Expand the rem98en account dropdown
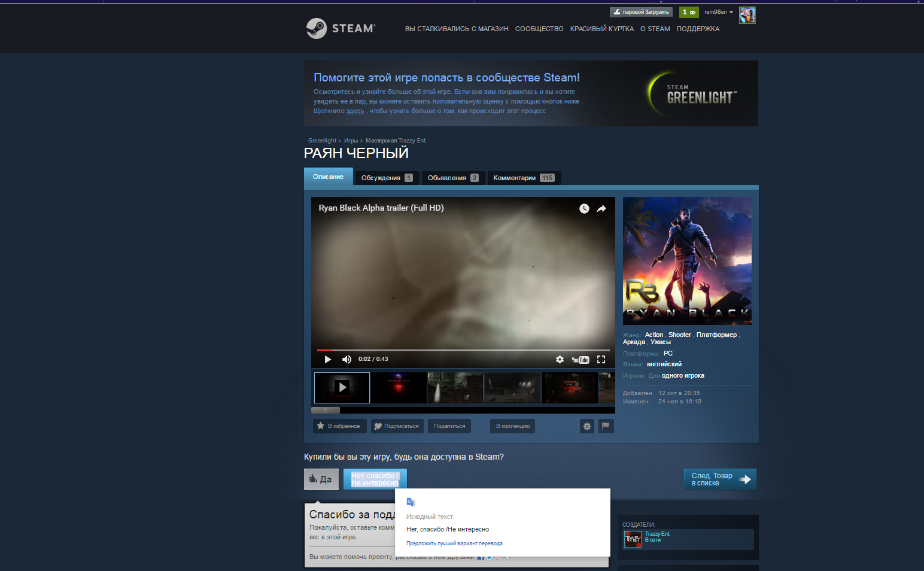Screen dimensions: 924x571 point(718,12)
